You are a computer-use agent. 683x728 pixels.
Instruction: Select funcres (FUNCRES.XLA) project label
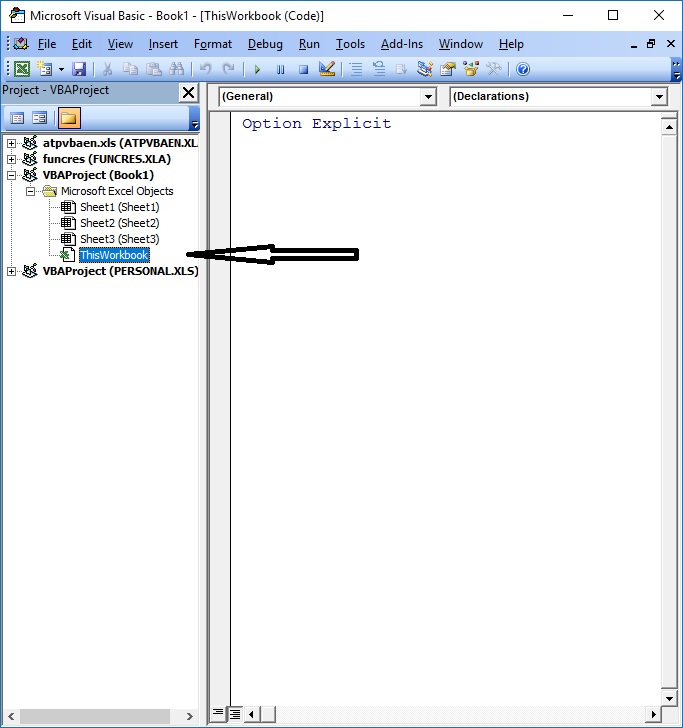click(x=107, y=159)
